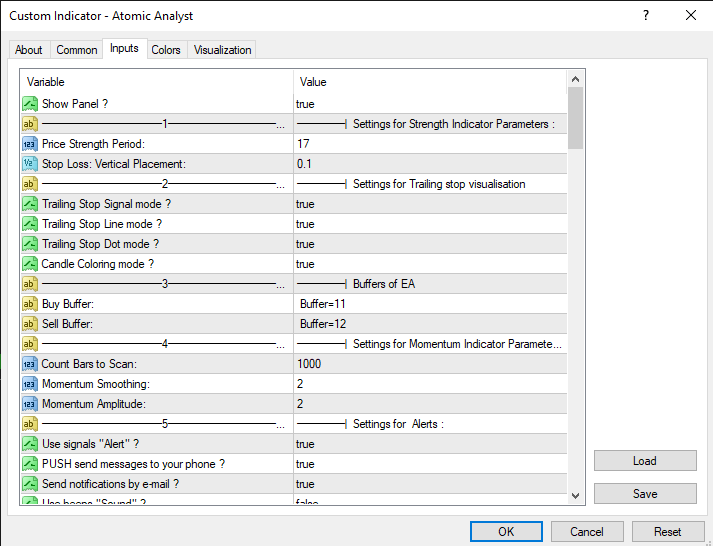Open the Send notifications by e-mail value dropdown
This screenshot has height=546, width=713.
430,484
